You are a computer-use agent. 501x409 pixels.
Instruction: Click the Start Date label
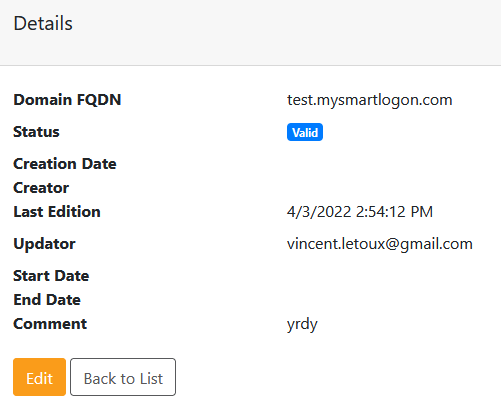pyautogui.click(x=51, y=276)
